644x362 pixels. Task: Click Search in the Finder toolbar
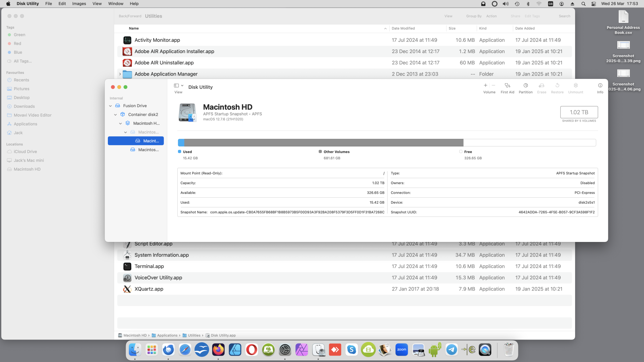coord(564,16)
